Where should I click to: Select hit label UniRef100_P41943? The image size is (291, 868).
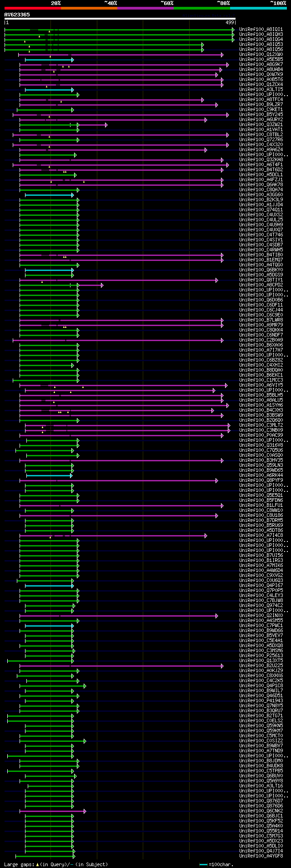[x=261, y=701]
